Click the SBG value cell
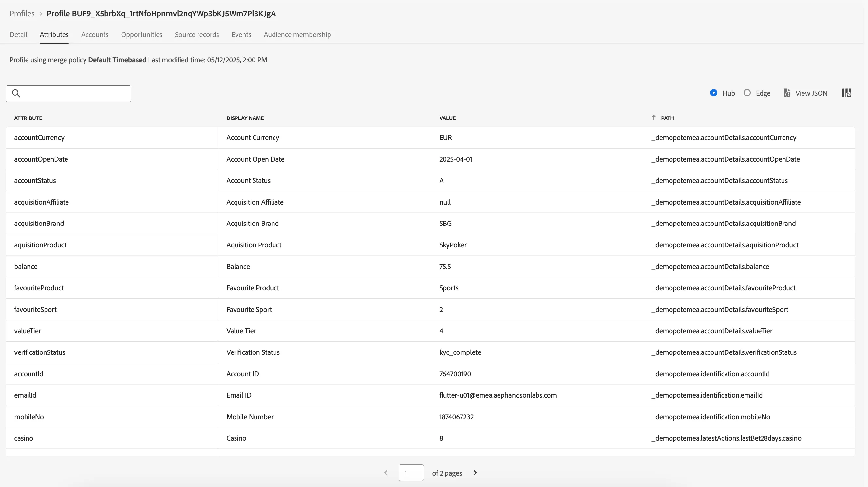The width and height of the screenshot is (868, 487). tap(445, 223)
